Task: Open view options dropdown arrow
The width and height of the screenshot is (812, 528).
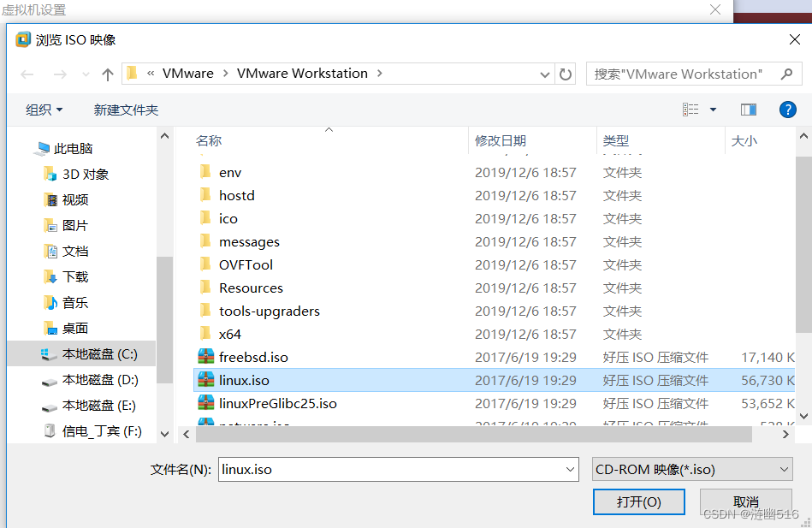Action: [713, 110]
